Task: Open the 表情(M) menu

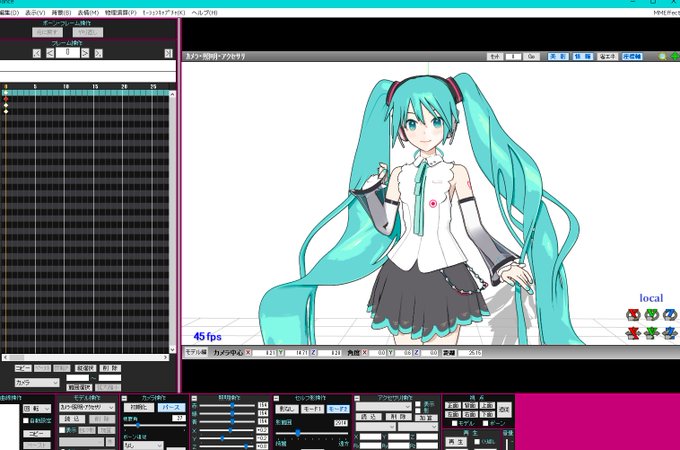Action: point(88,13)
